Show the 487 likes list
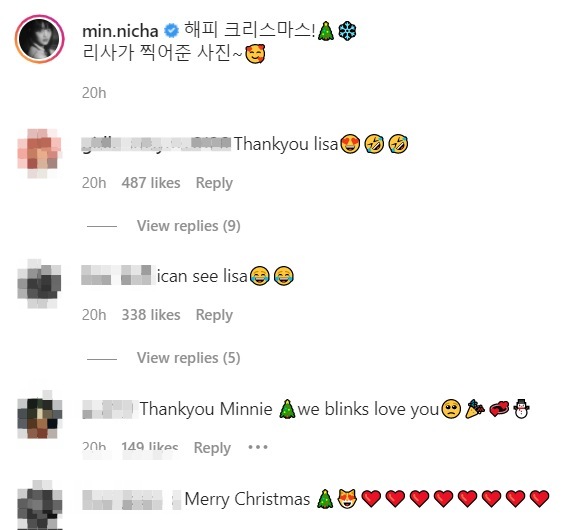 pos(151,183)
